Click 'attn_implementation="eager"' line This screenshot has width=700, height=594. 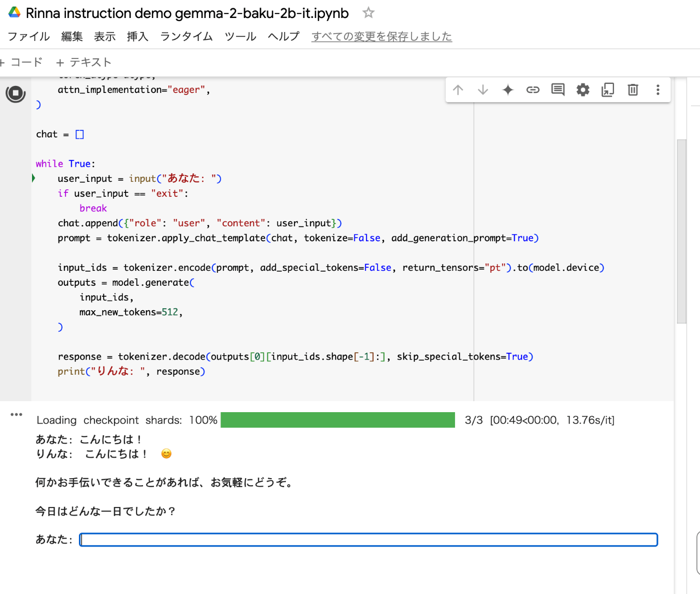pos(134,90)
